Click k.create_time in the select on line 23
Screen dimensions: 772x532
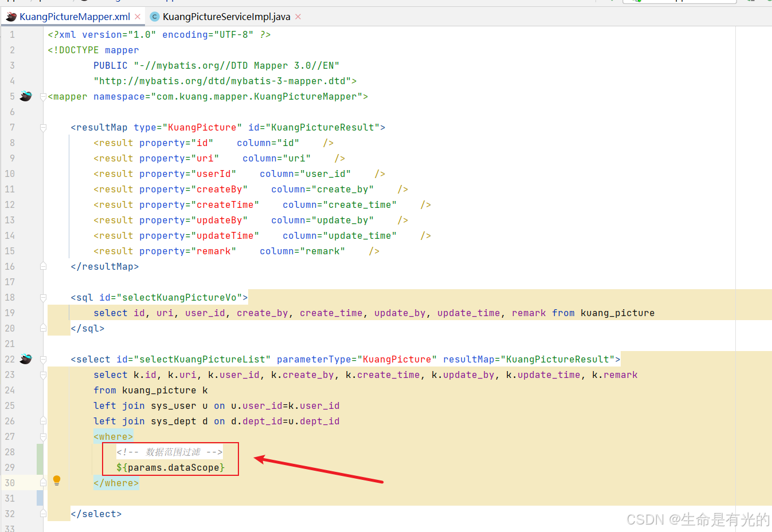pyautogui.click(x=383, y=375)
